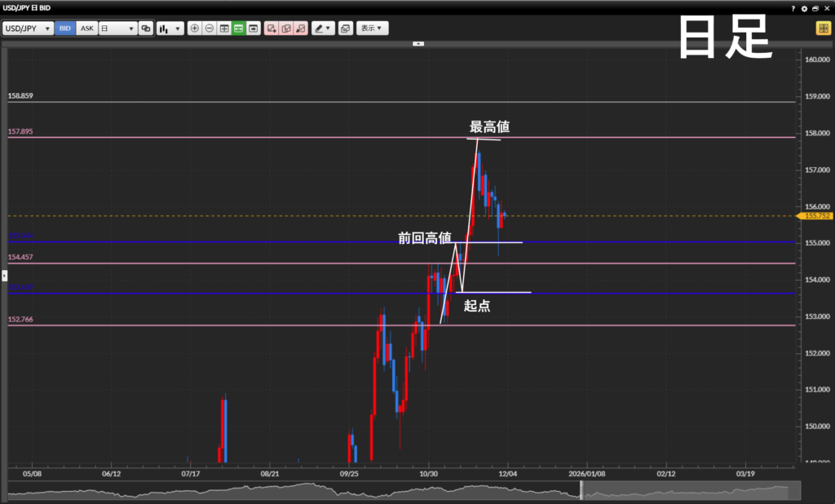835x504 pixels.
Task: Open the USD/JPY currency pair dropdown
Action: click(x=29, y=28)
